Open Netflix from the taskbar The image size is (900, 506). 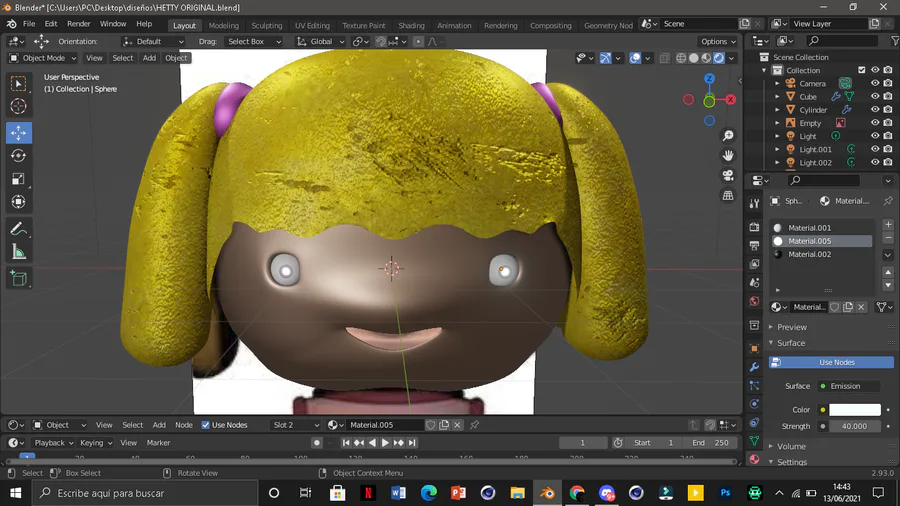coord(368,493)
